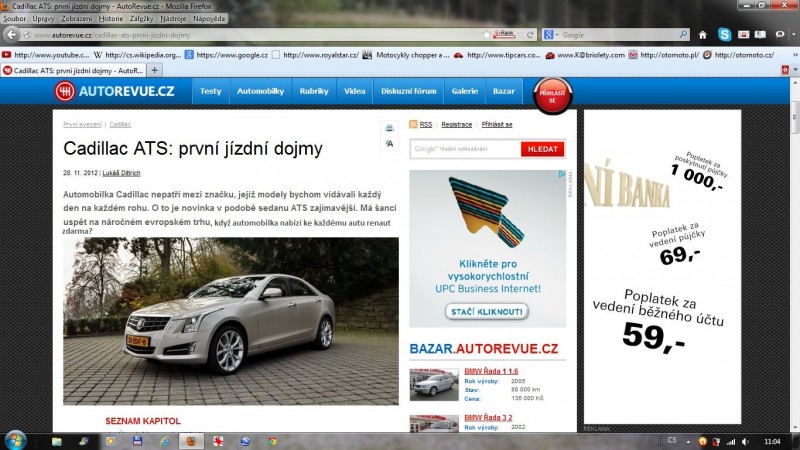
Task: Click the AdChoices icon on UPC ad
Action: [562, 174]
